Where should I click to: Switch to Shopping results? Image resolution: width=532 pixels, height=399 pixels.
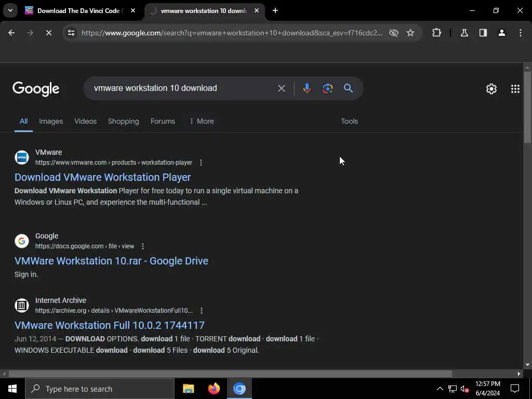point(124,122)
